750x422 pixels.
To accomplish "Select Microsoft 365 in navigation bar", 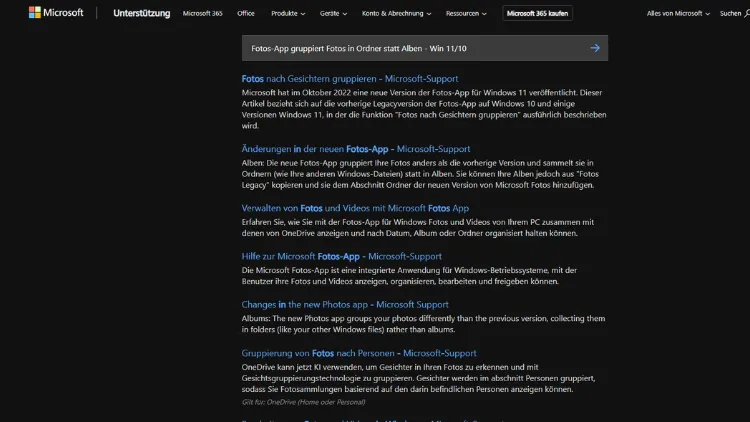I will 205,14.
